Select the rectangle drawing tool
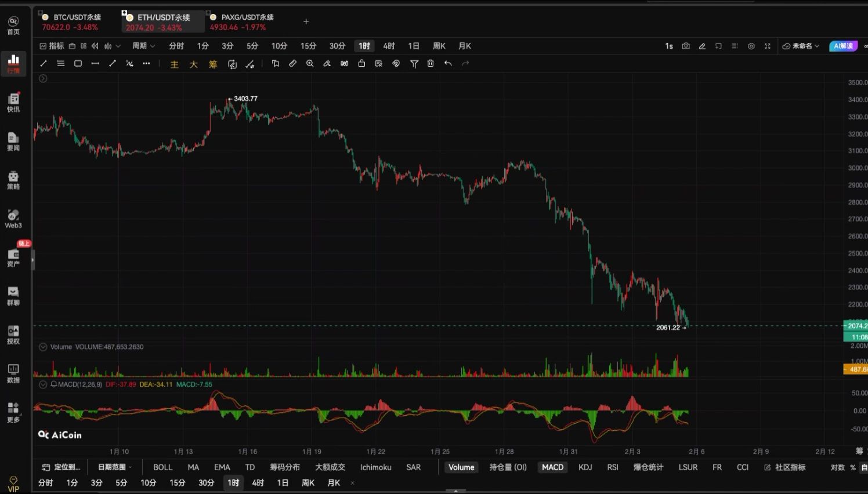This screenshot has height=494, width=868. [x=78, y=64]
